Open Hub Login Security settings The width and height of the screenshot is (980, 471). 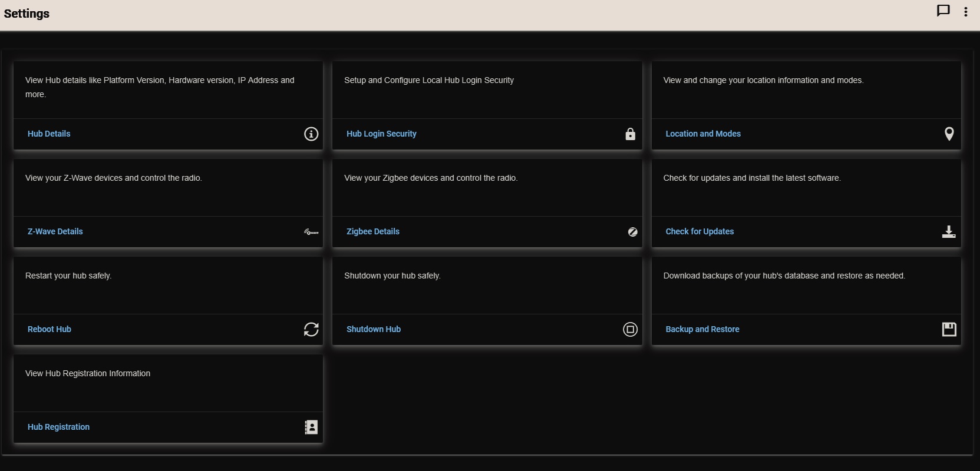click(x=381, y=134)
